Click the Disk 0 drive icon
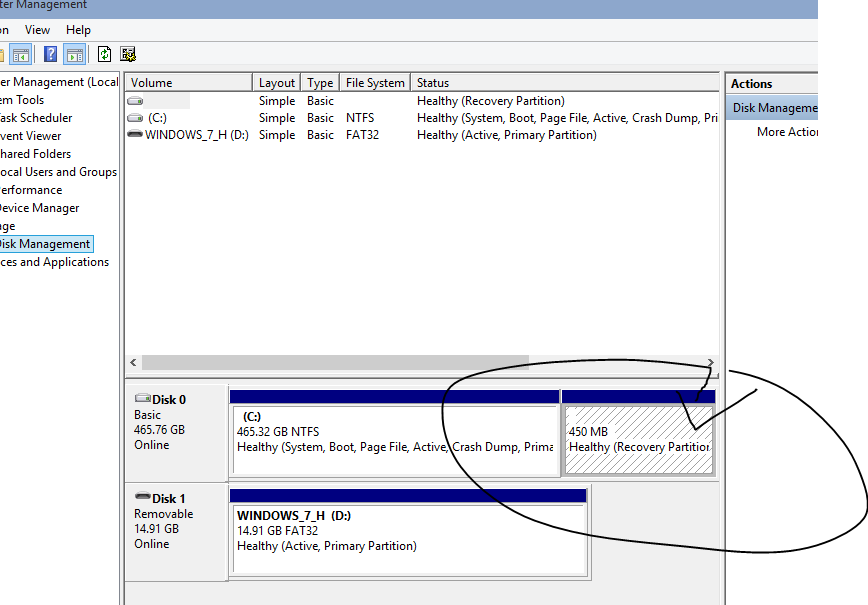 point(143,398)
